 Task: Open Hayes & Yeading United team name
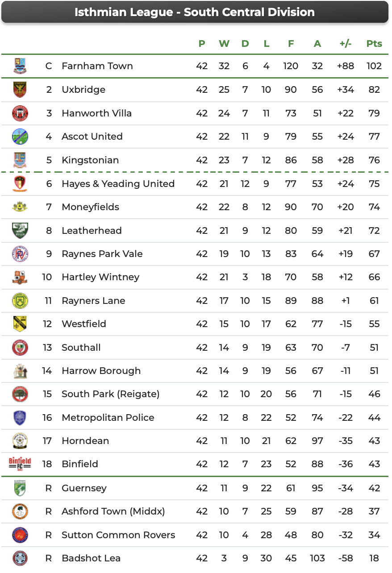pyautogui.click(x=118, y=183)
